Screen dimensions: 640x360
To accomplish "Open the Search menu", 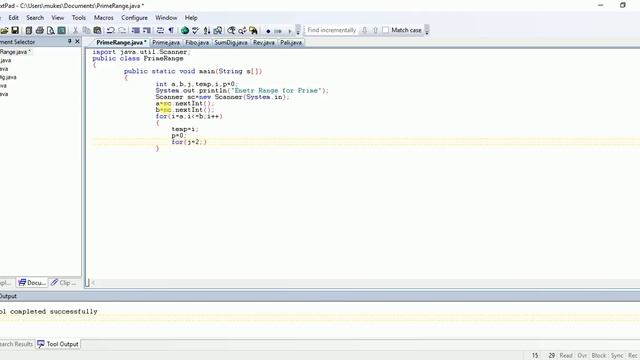I will click(35, 18).
